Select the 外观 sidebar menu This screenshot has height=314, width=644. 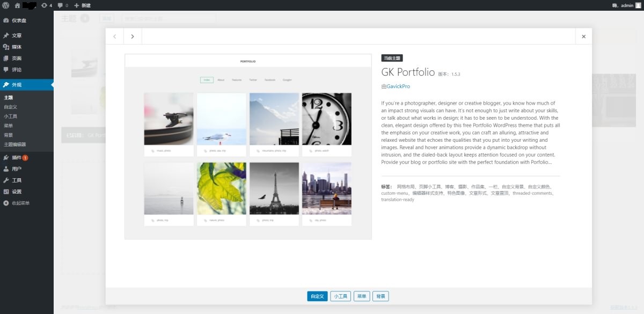(x=27, y=85)
